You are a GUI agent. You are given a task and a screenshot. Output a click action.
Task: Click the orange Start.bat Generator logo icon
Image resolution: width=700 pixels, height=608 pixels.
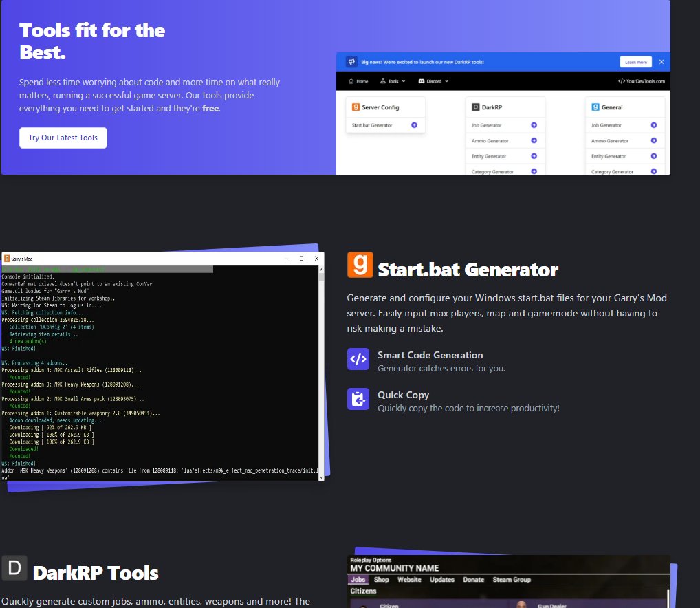point(359,265)
